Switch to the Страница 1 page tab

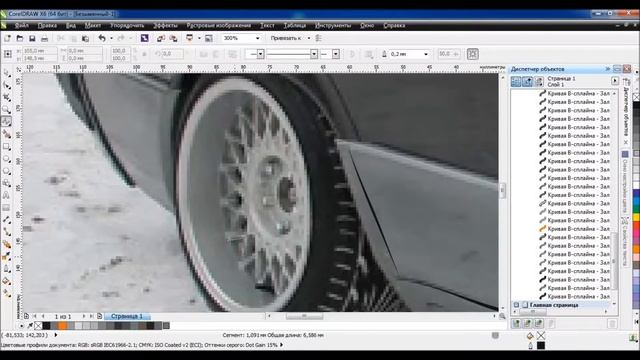127,316
